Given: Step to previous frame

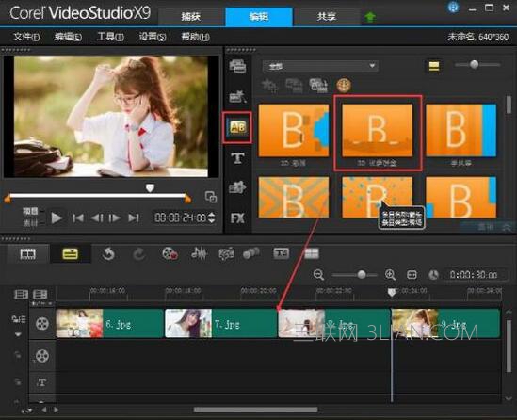Looking at the screenshot, I should tap(97, 218).
